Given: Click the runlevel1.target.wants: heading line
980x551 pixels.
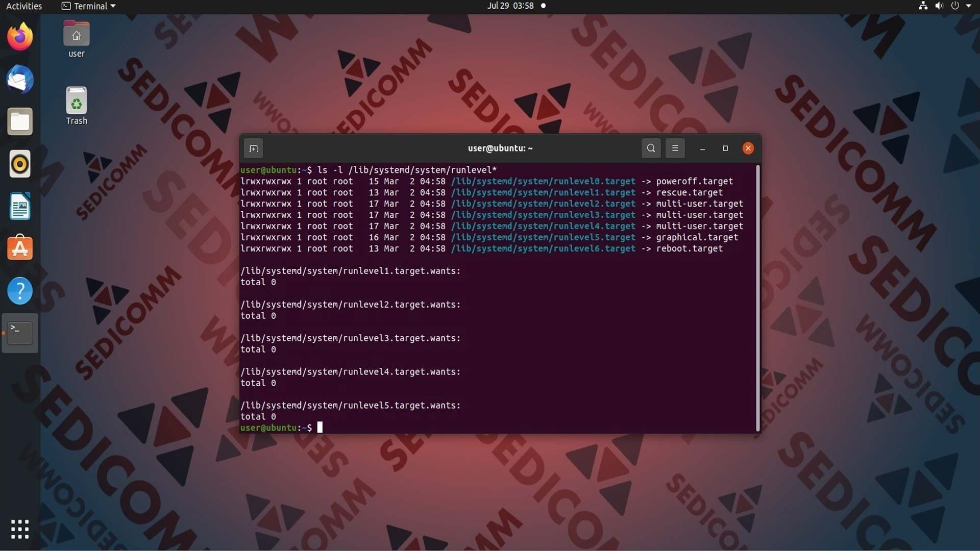Looking at the screenshot, I should point(350,271).
